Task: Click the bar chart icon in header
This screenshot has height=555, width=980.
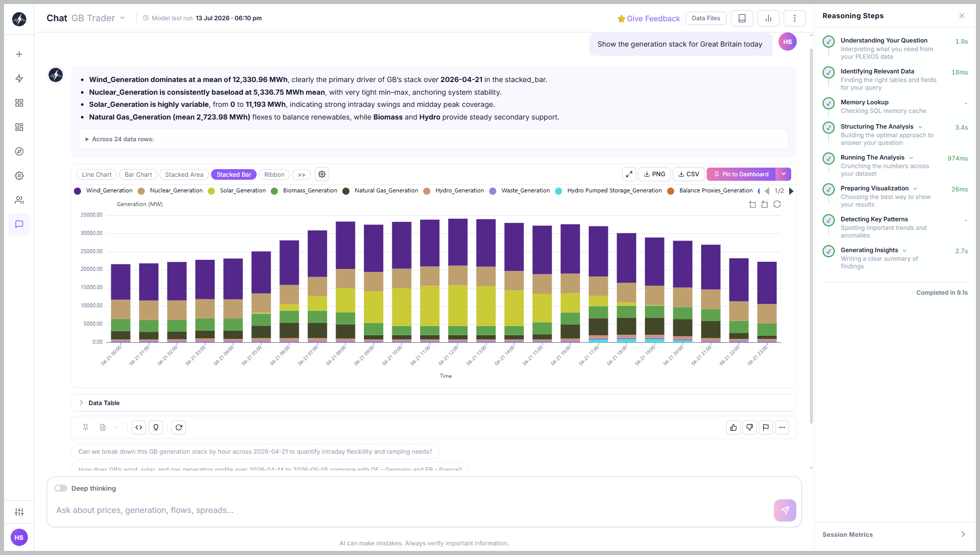Action: pyautogui.click(x=768, y=18)
